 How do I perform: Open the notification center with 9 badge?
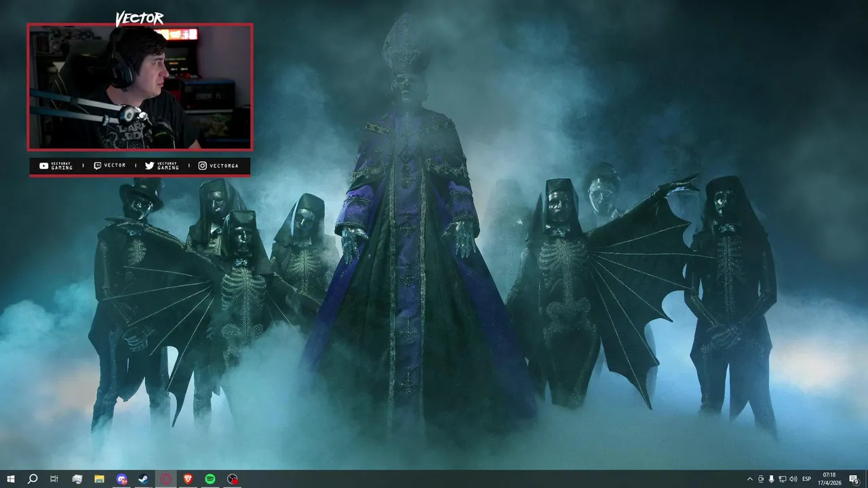click(x=854, y=479)
